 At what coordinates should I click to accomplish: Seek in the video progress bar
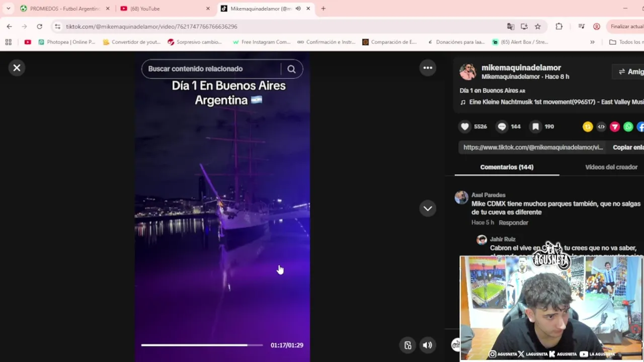pyautogui.click(x=202, y=345)
